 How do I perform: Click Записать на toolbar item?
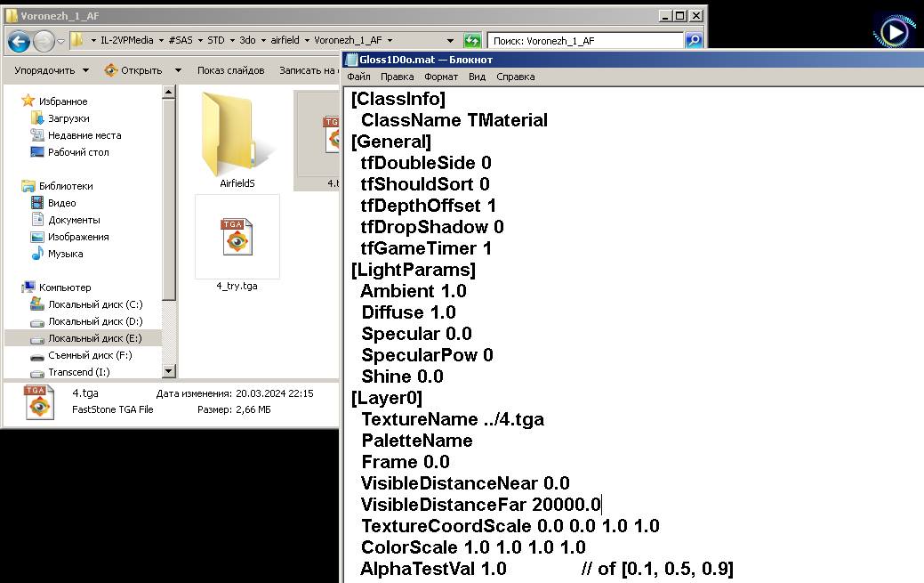307,70
